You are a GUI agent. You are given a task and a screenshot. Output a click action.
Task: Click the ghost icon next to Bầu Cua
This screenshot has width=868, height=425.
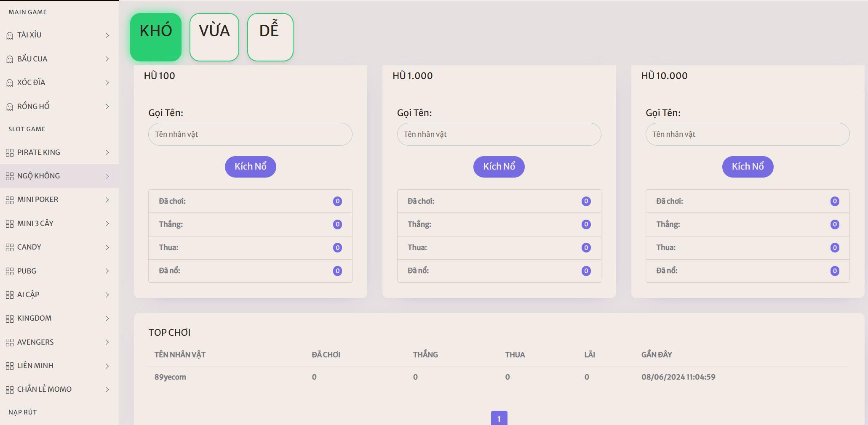point(10,59)
